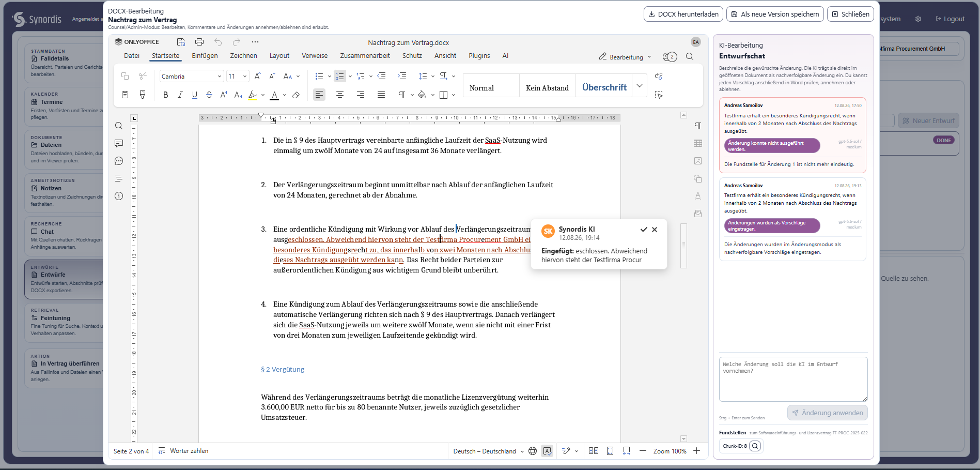The image size is (980, 470).
Task: Switch to the Plugins tab
Action: pos(479,56)
